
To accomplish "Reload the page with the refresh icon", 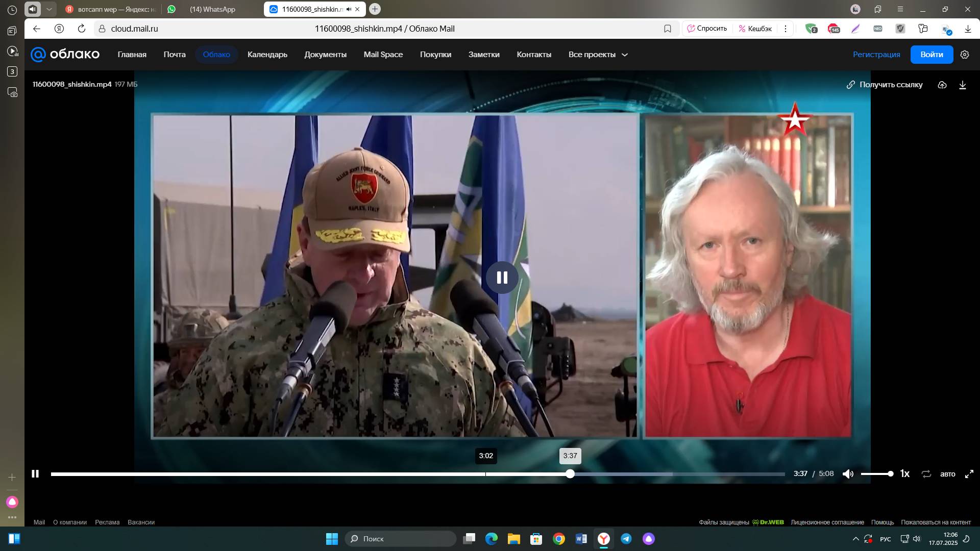I will 82,29.
